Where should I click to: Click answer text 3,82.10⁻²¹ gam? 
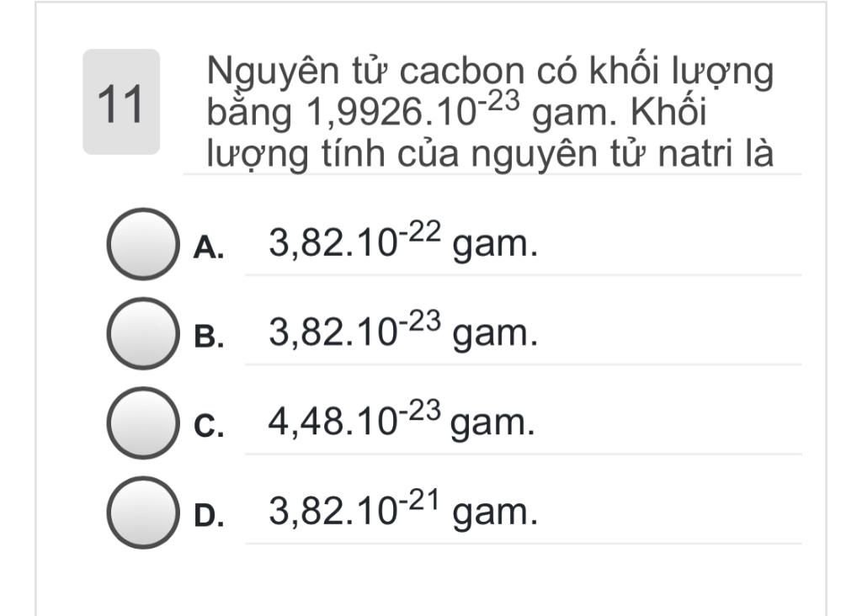coord(403,509)
